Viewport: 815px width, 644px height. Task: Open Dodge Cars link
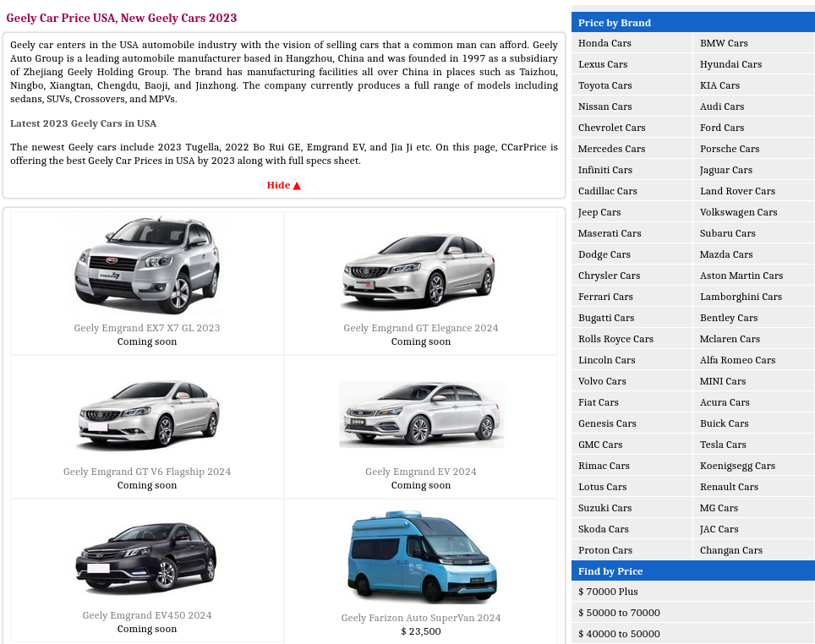coord(604,254)
